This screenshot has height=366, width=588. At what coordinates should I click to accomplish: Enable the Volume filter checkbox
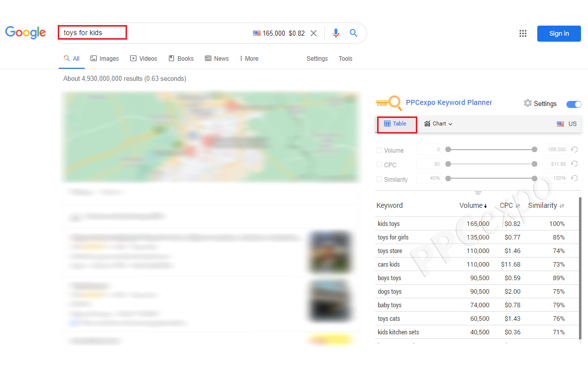pyautogui.click(x=379, y=151)
